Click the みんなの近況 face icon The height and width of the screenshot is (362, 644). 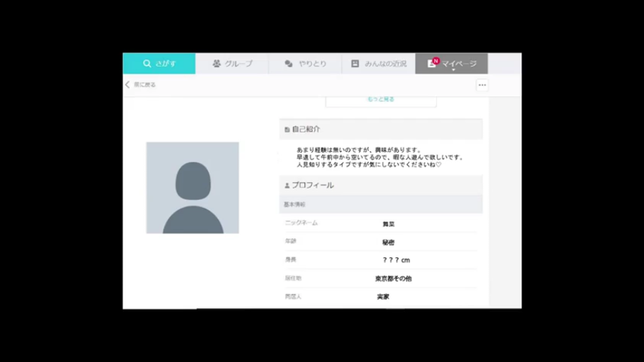coord(355,64)
